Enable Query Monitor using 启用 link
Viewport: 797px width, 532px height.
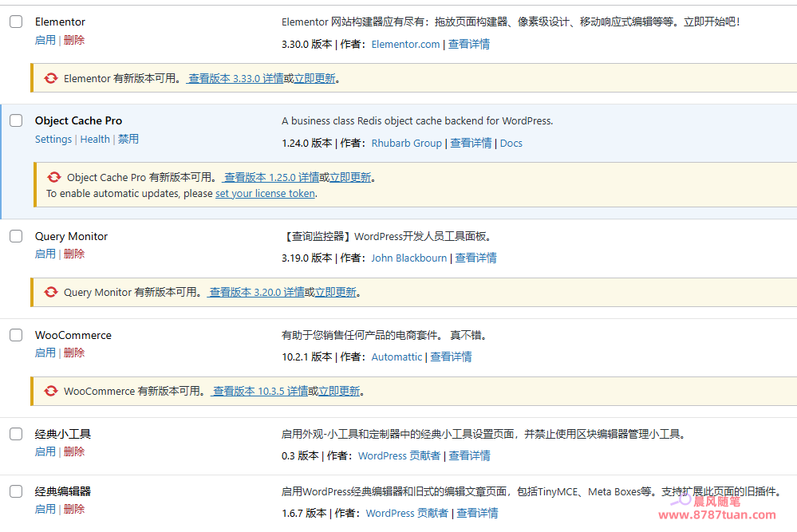[x=45, y=253]
